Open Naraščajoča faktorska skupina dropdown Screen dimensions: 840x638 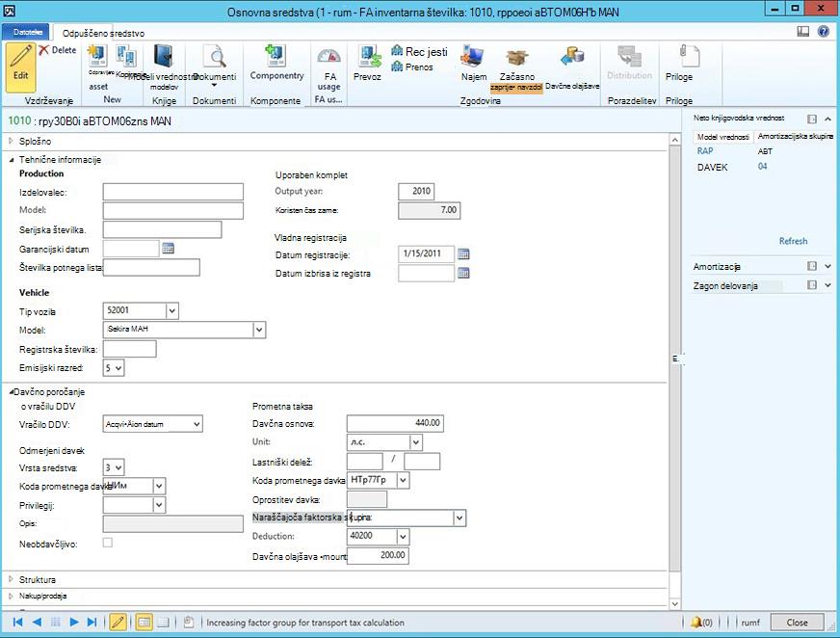click(459, 518)
